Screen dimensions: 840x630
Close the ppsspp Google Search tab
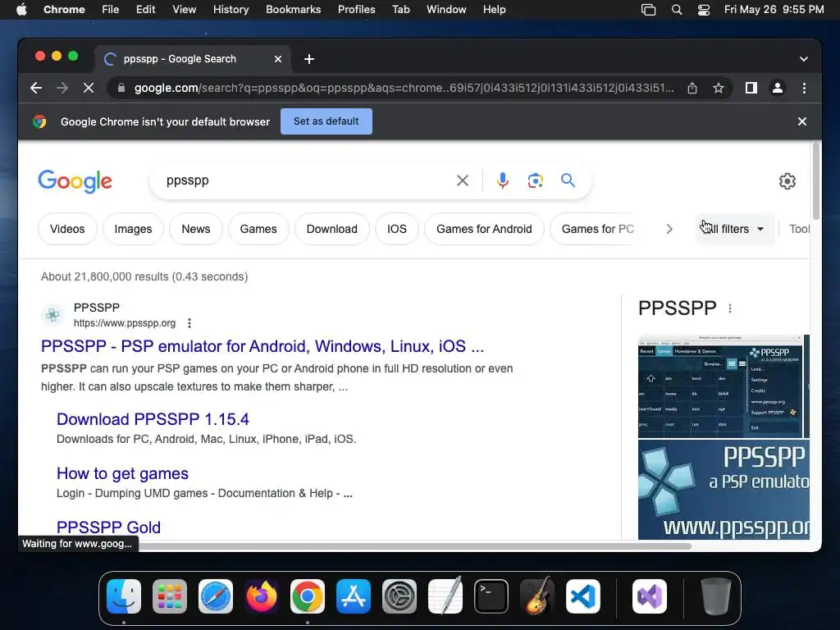coord(278,59)
